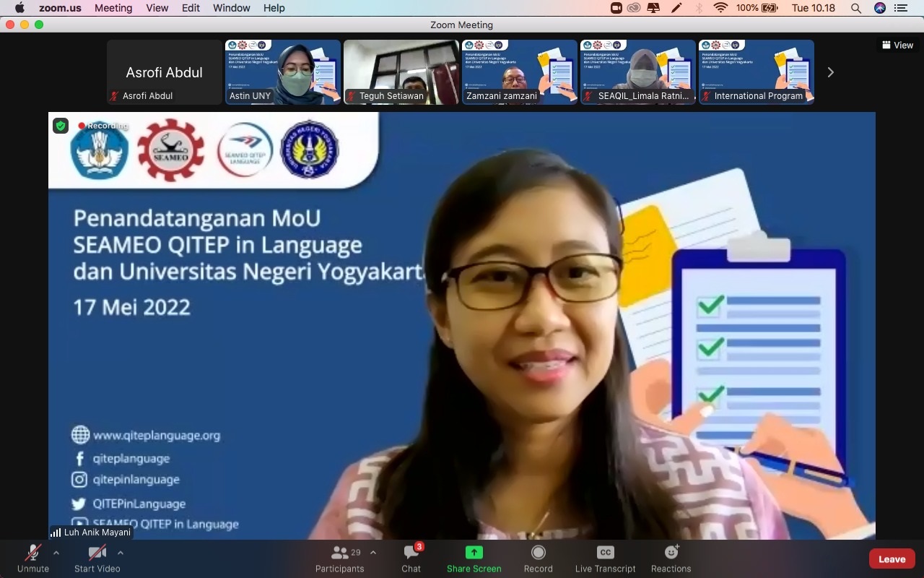Open the Apple menu
Viewport: 924px width, 578px height.
click(19, 8)
